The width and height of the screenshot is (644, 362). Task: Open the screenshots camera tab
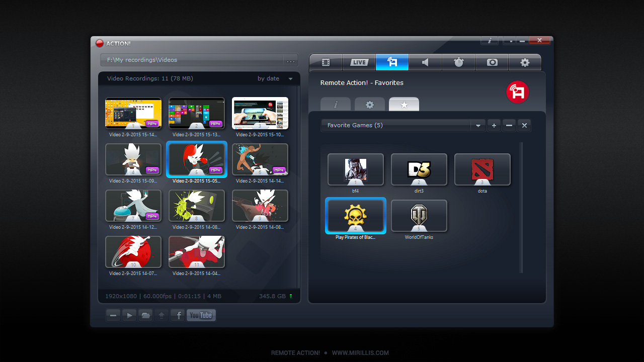492,62
